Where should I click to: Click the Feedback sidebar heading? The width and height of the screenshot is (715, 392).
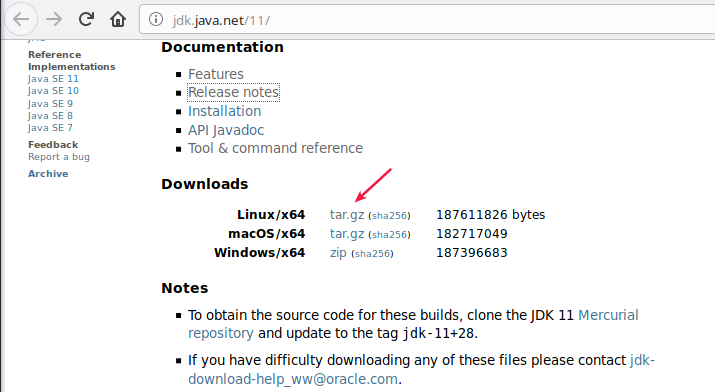(x=53, y=145)
